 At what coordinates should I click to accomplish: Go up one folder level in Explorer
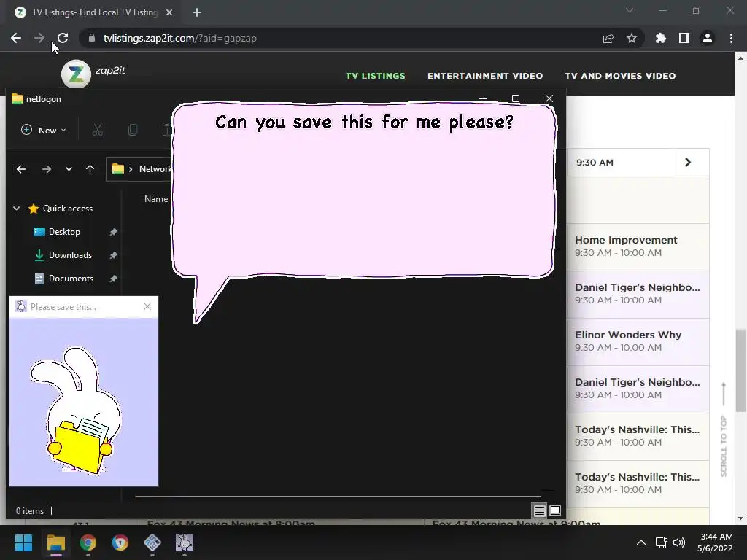[x=90, y=169]
